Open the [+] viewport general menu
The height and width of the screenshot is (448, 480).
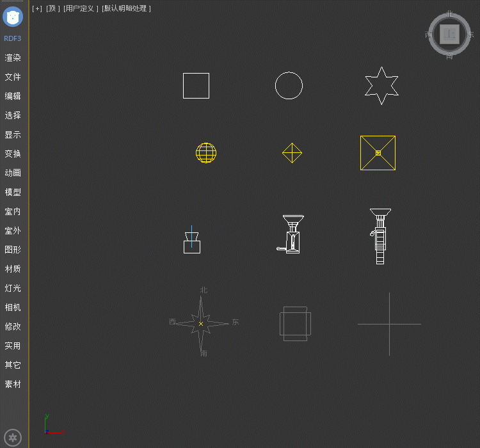click(37, 8)
